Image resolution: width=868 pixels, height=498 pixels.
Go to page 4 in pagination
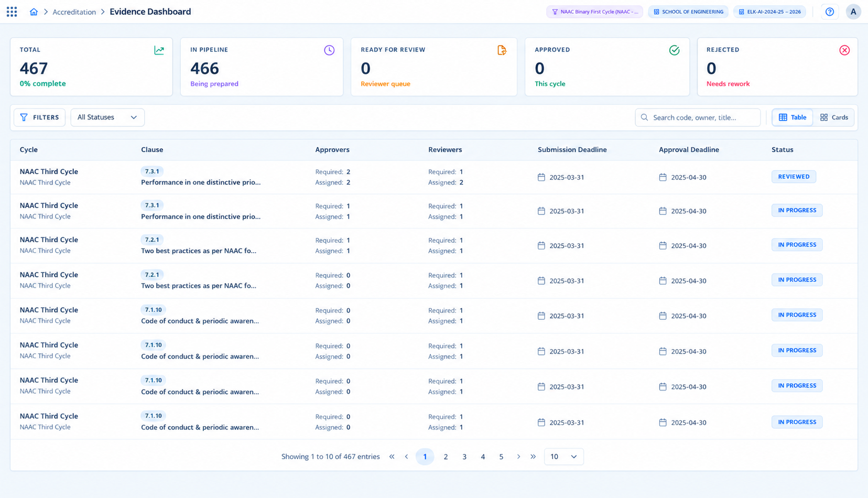click(483, 457)
